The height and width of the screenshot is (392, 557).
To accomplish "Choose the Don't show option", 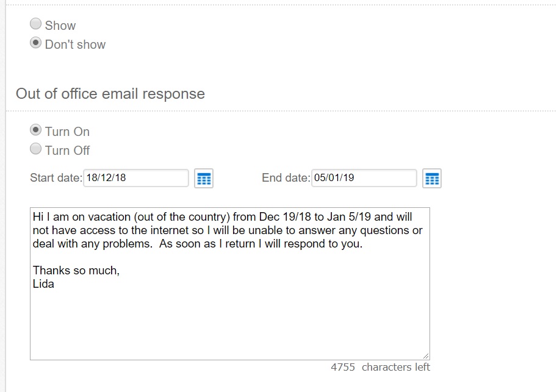I will point(36,43).
